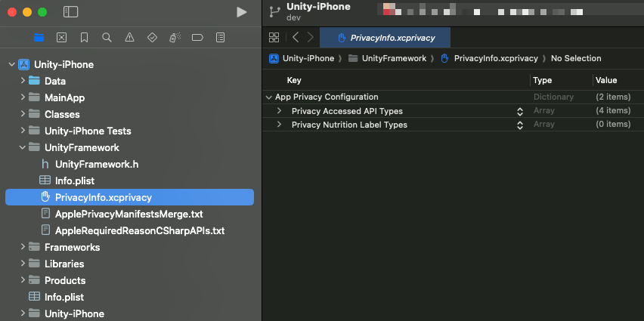The height and width of the screenshot is (321, 644).
Task: Expand Privacy Accessed API Types row
Action: coord(279,111)
